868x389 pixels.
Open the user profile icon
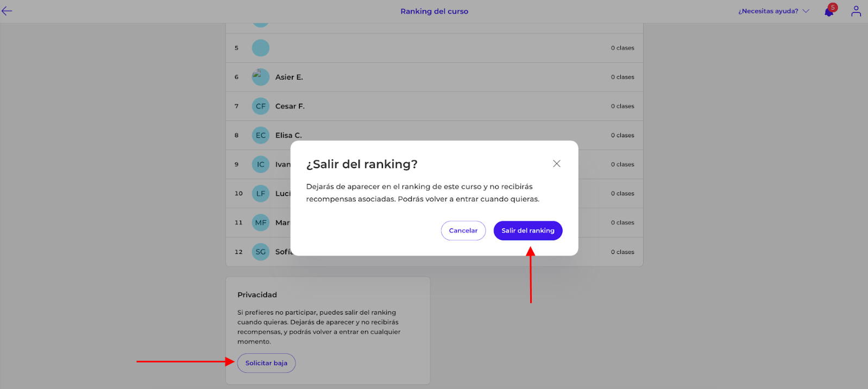(x=856, y=11)
